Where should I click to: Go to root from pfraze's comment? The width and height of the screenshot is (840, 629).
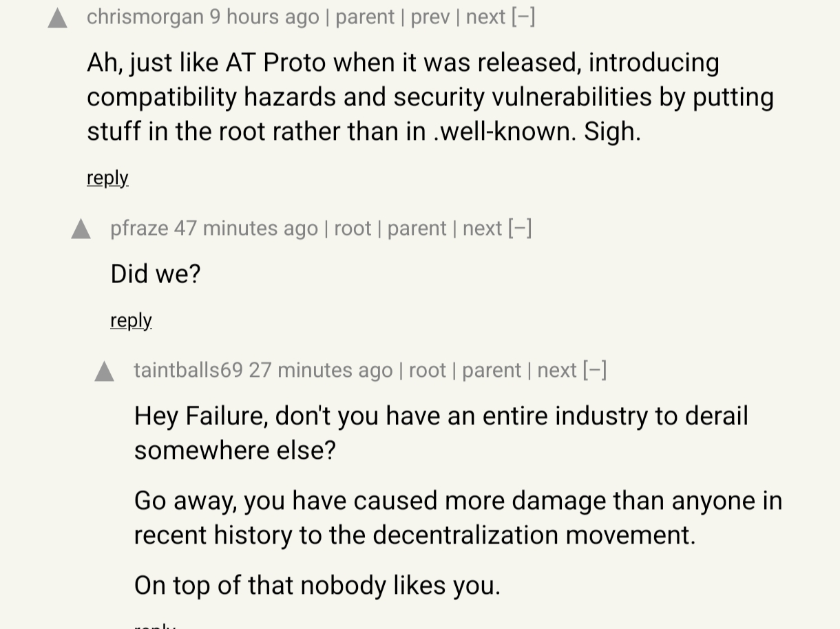click(x=353, y=228)
